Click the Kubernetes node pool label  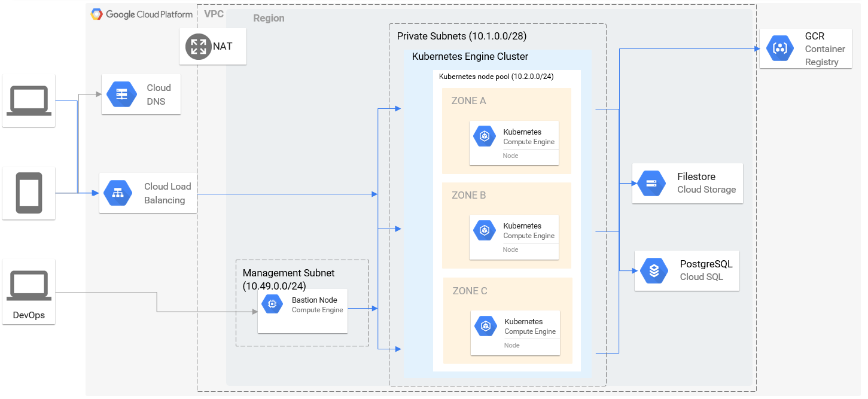point(496,77)
